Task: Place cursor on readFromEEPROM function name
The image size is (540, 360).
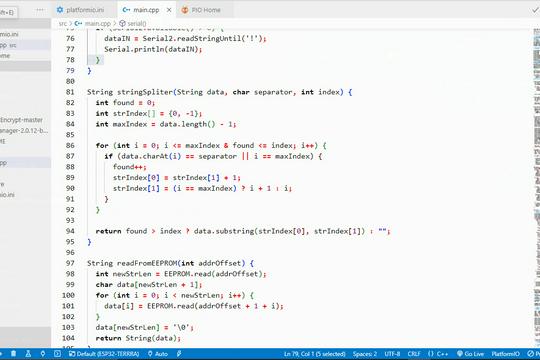Action: [147, 263]
